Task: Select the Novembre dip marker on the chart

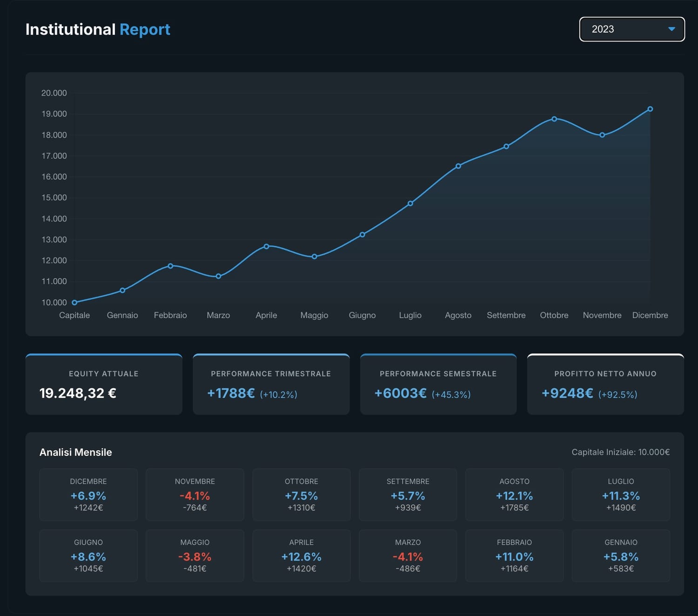Action: (602, 135)
